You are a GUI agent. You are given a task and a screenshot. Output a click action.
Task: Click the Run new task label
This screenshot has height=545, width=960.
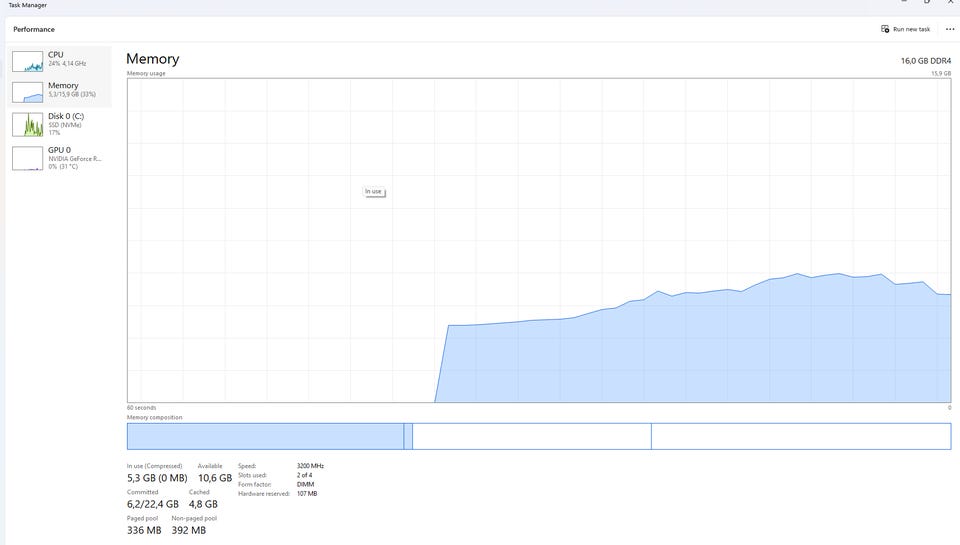[911, 29]
